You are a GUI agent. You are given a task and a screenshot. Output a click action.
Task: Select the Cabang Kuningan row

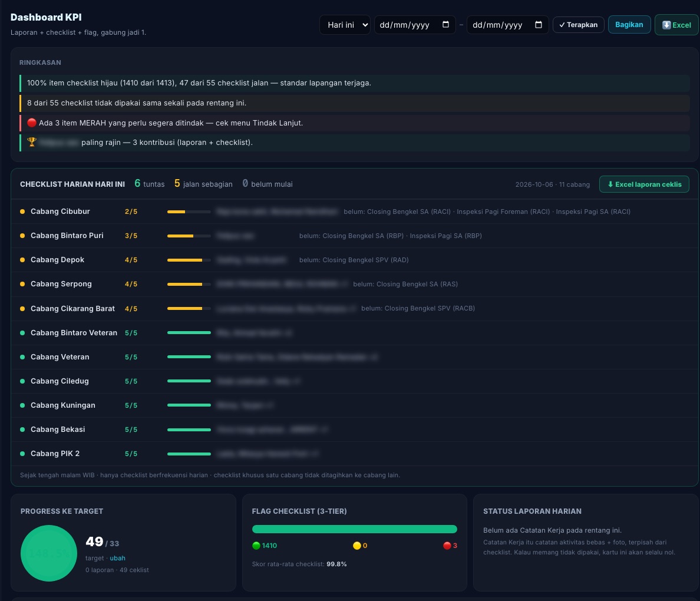354,405
